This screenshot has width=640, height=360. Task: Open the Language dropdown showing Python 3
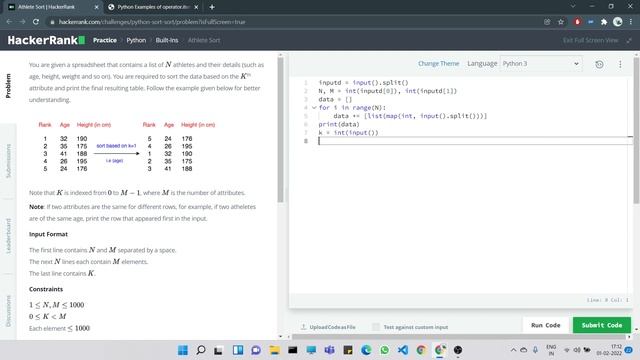coord(541,64)
